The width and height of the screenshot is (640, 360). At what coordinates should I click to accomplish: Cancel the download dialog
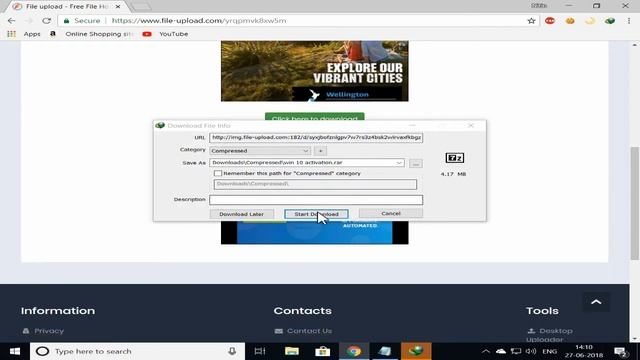(x=391, y=213)
